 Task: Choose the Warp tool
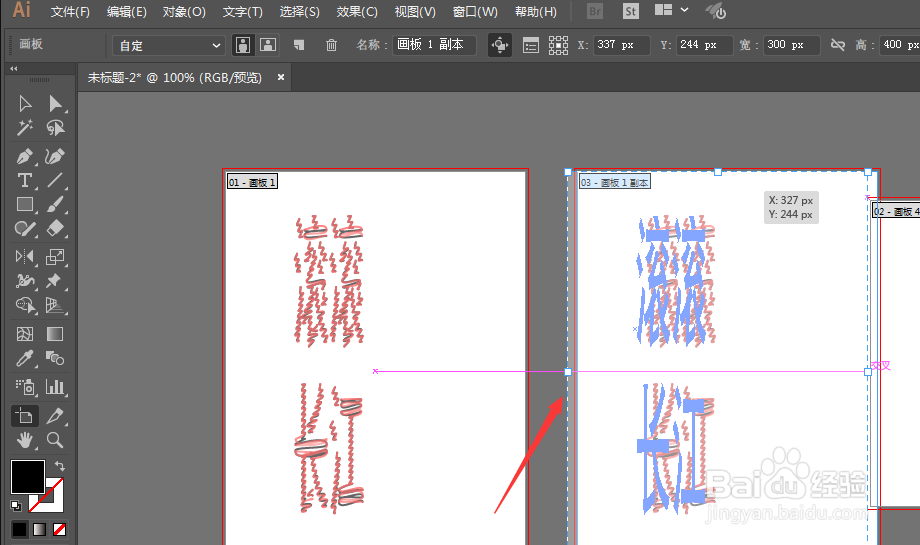point(25,280)
